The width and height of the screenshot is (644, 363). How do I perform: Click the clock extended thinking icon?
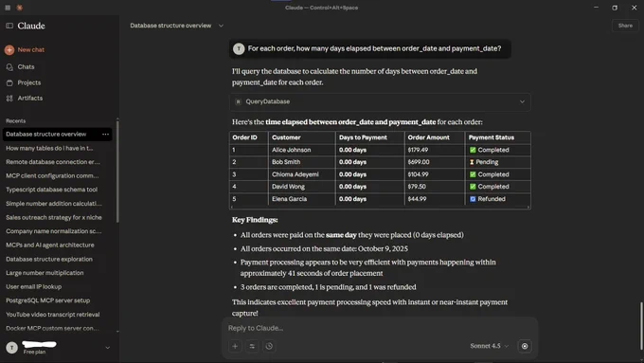point(269,346)
